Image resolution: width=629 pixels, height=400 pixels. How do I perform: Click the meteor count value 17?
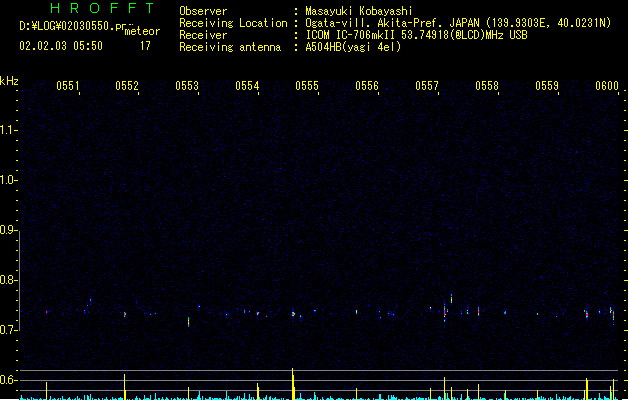click(x=145, y=46)
